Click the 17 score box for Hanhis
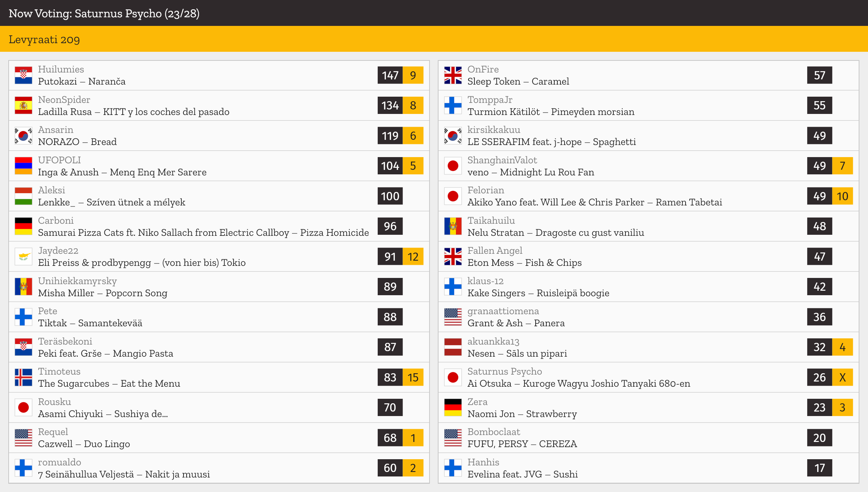Screen dimensions: 868x492 click(x=820, y=468)
